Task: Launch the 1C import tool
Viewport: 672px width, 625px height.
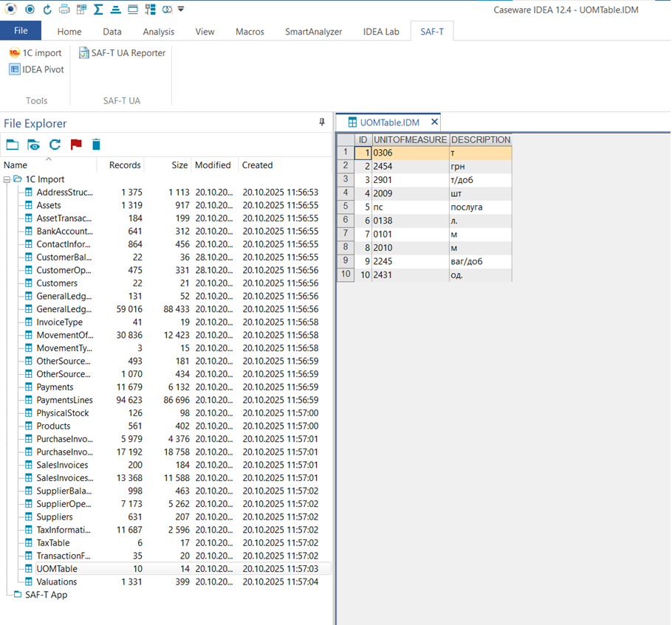Action: pyautogui.click(x=35, y=52)
